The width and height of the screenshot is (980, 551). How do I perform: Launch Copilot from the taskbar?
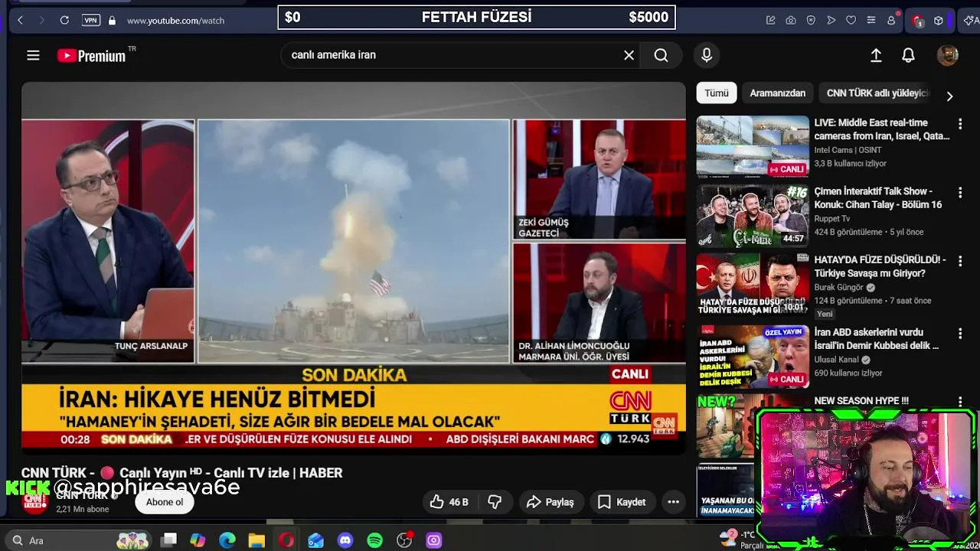[x=198, y=540]
